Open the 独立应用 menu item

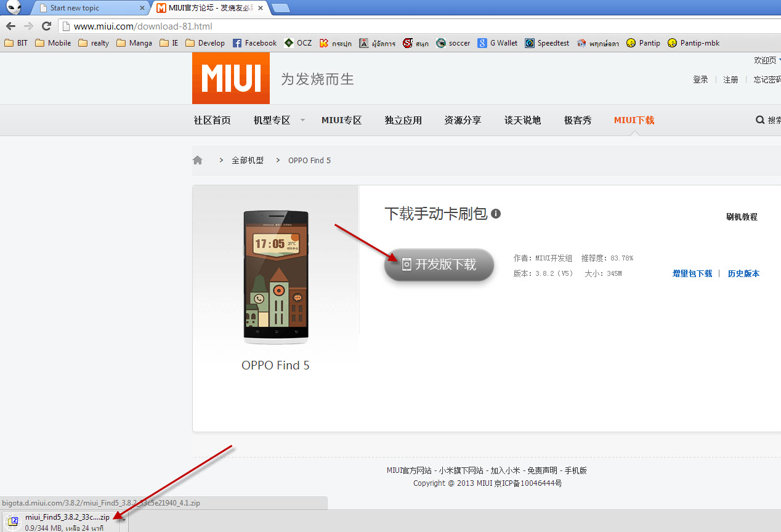click(403, 120)
